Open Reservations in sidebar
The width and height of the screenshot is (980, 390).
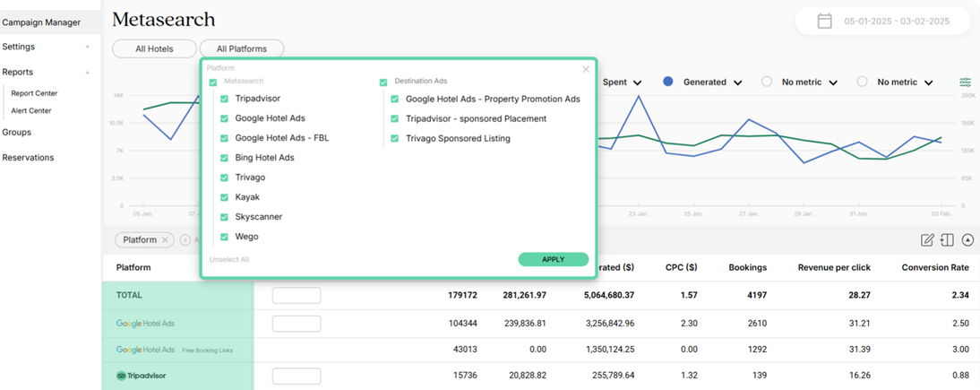28,157
